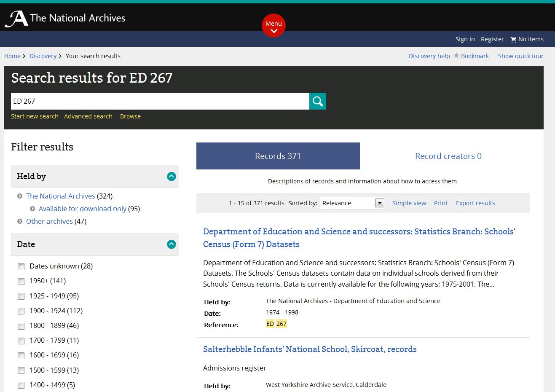
Task: Tick the 1950+ date checkbox
Action: click(21, 282)
